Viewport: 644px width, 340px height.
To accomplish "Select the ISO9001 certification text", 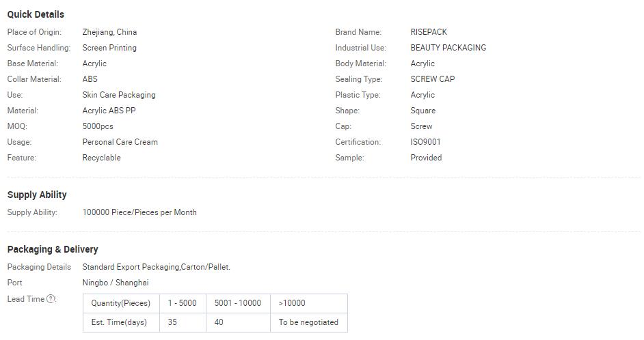I will pyautogui.click(x=425, y=142).
